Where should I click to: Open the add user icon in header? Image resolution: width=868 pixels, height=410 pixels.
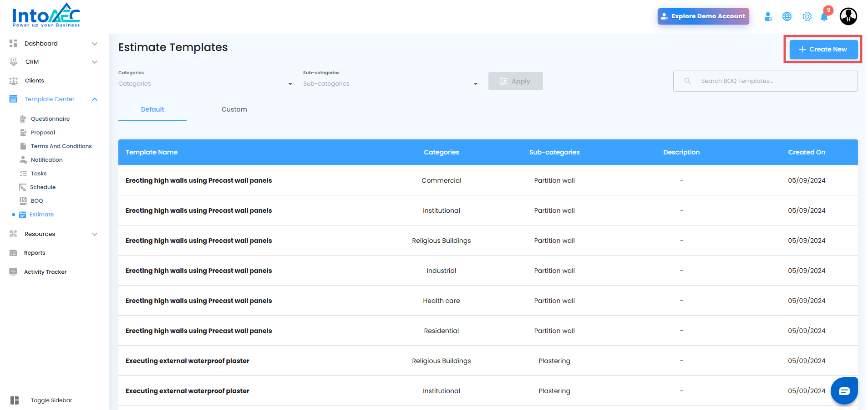[768, 16]
